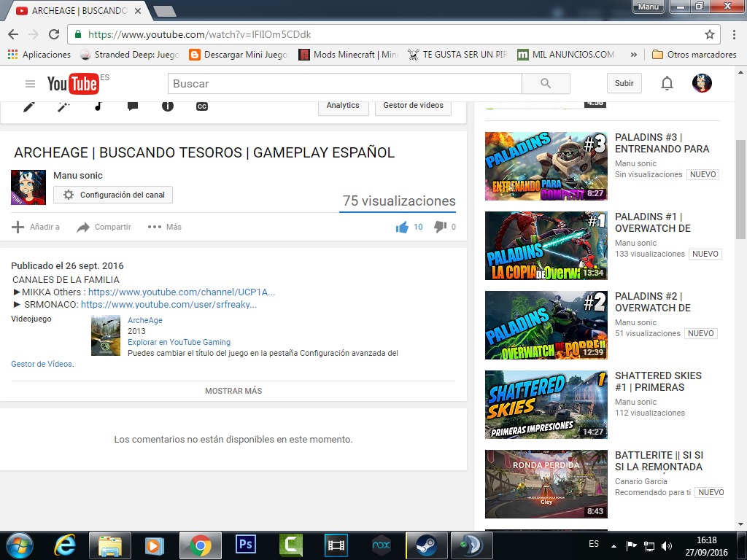Image resolution: width=747 pixels, height=560 pixels.
Task: Open the Gestor de Vídeos text link
Action: pyautogui.click(x=42, y=365)
